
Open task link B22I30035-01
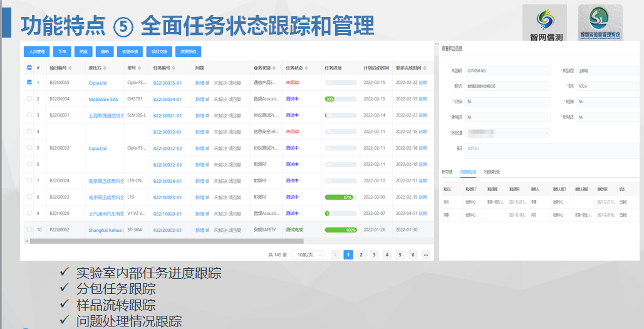click(167, 83)
